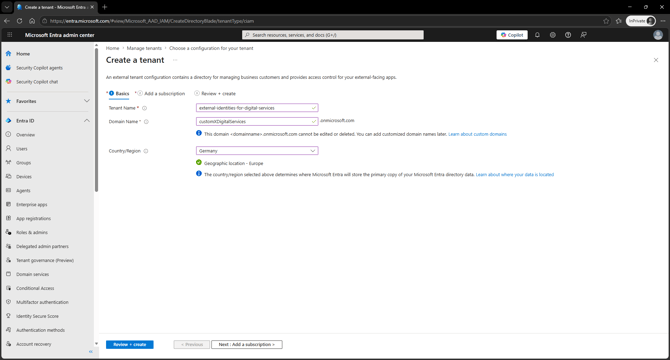The height and width of the screenshot is (360, 670).
Task: Open the notifications bell
Action: coord(537,35)
